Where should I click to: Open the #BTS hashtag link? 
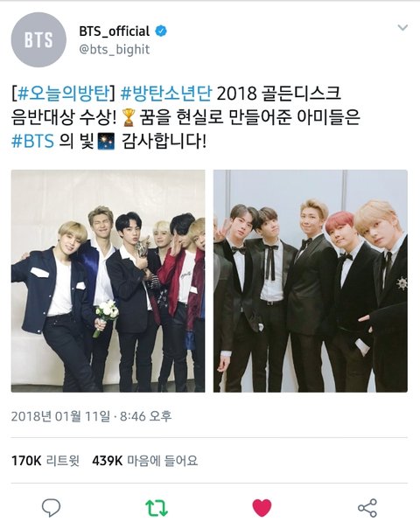click(x=32, y=141)
